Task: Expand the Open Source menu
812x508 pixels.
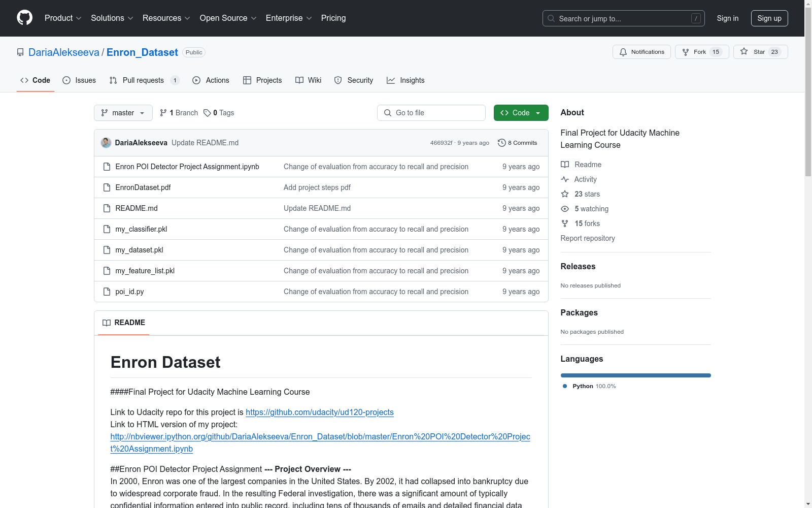Action: [x=228, y=18]
